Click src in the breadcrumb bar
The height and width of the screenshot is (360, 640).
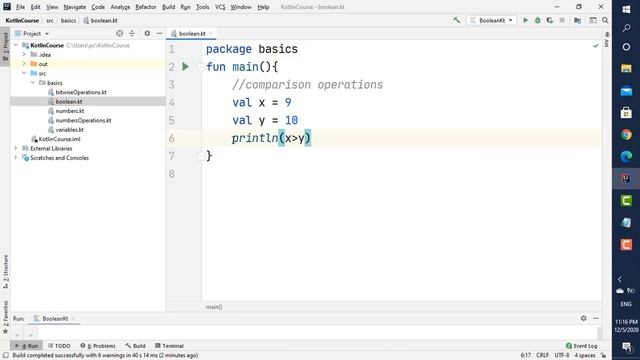[x=50, y=20]
